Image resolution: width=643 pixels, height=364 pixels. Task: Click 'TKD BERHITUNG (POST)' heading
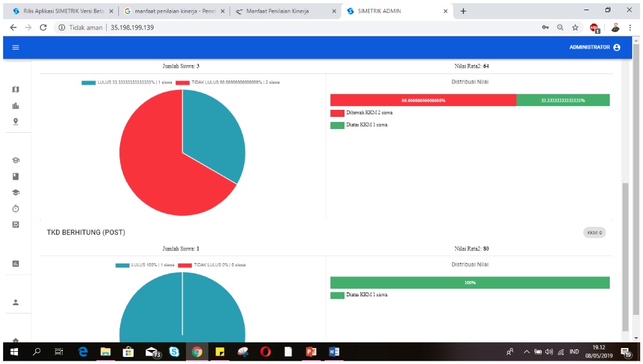tap(86, 232)
